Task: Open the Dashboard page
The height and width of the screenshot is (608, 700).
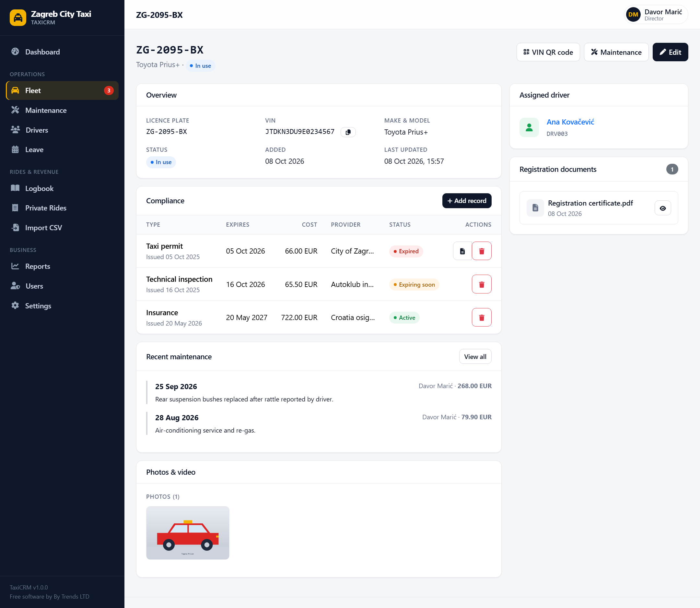Action: pyautogui.click(x=62, y=52)
